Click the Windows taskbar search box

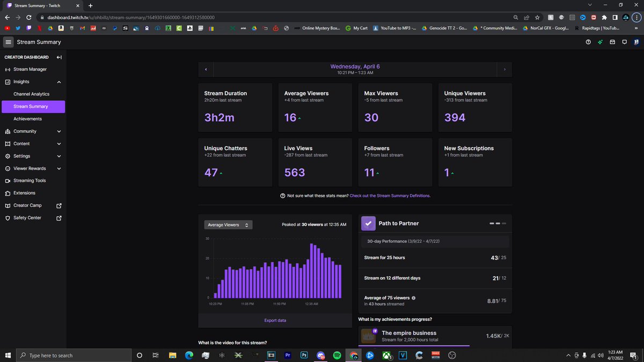pos(72,355)
